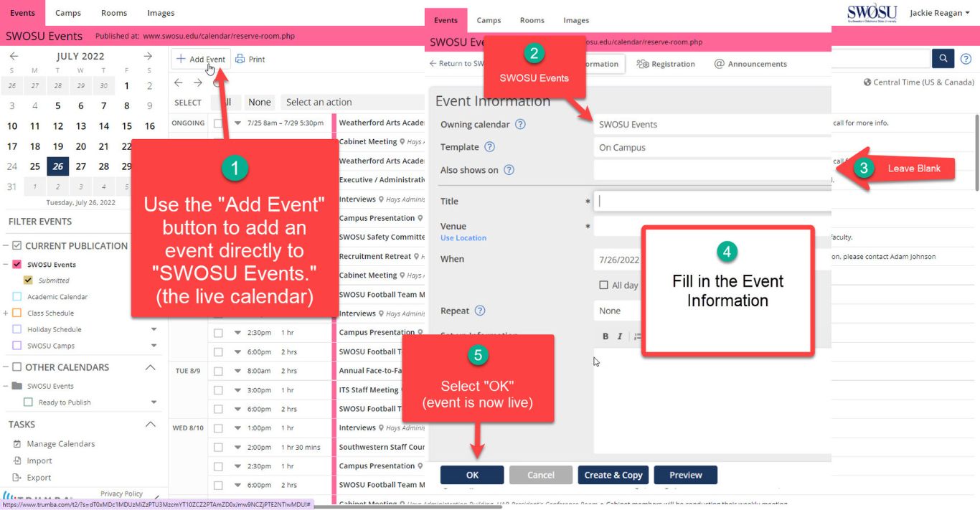Uncheck pink SWOSU Events calendar checkbox
The width and height of the screenshot is (980, 510).
click(x=17, y=264)
